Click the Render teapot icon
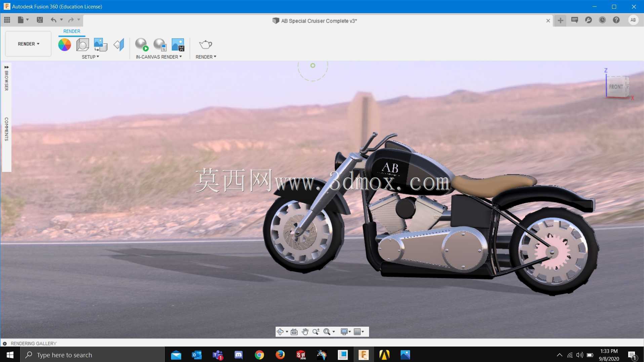Screen dimensions: 644x362 [x=205, y=44]
